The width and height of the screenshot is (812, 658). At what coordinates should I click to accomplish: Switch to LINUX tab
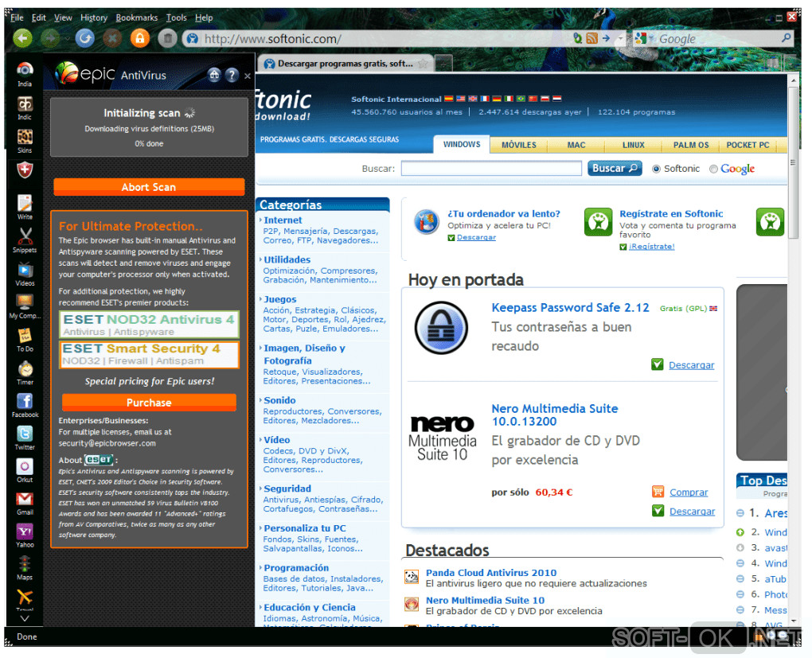(x=634, y=145)
